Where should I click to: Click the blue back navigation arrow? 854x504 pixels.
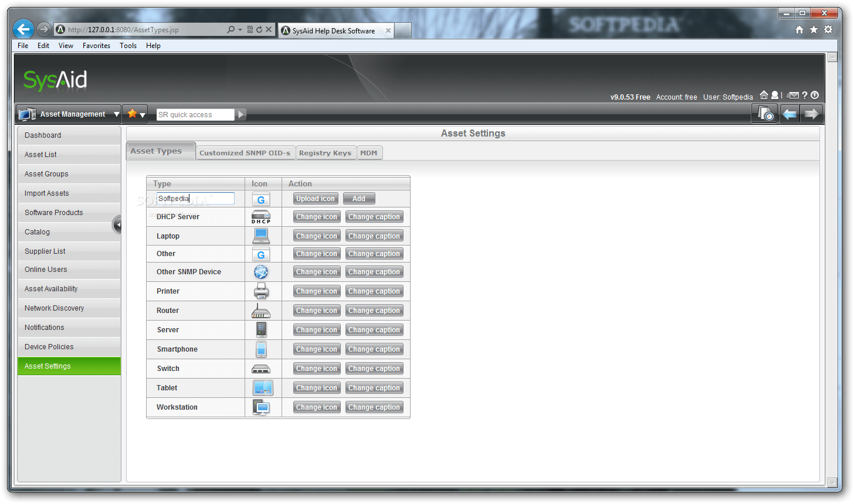[789, 113]
